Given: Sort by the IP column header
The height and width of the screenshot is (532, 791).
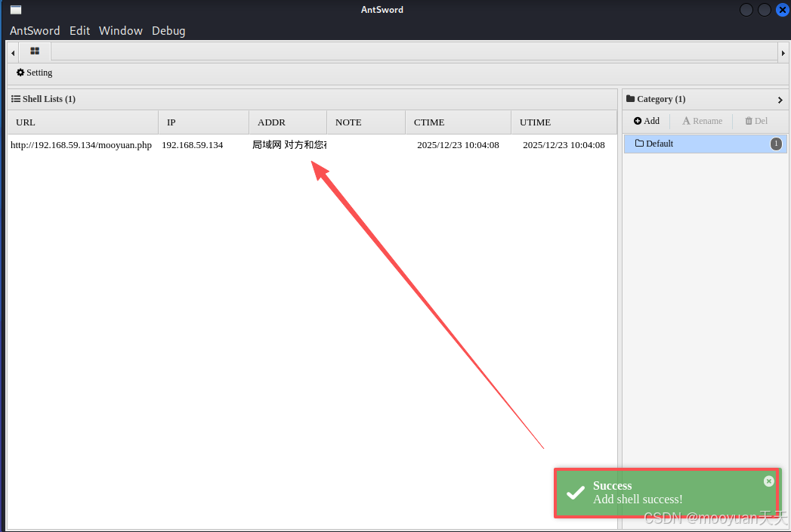Looking at the screenshot, I should coord(203,122).
